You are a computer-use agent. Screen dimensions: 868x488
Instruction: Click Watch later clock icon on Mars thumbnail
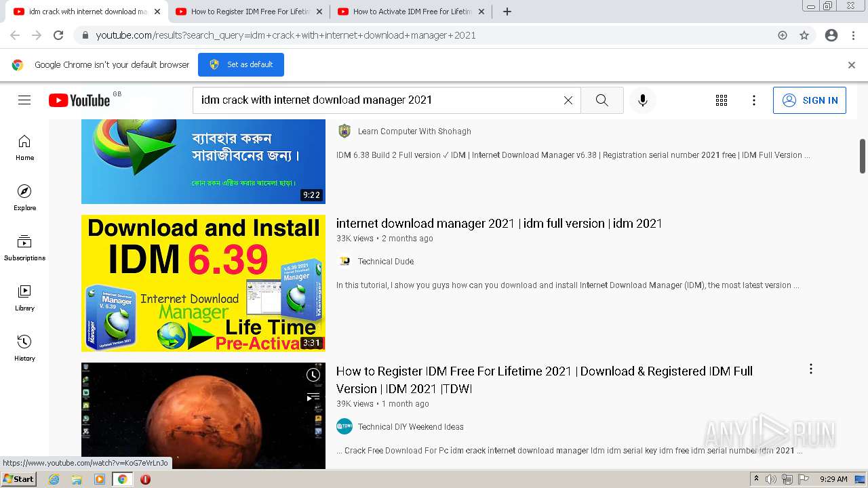[313, 375]
